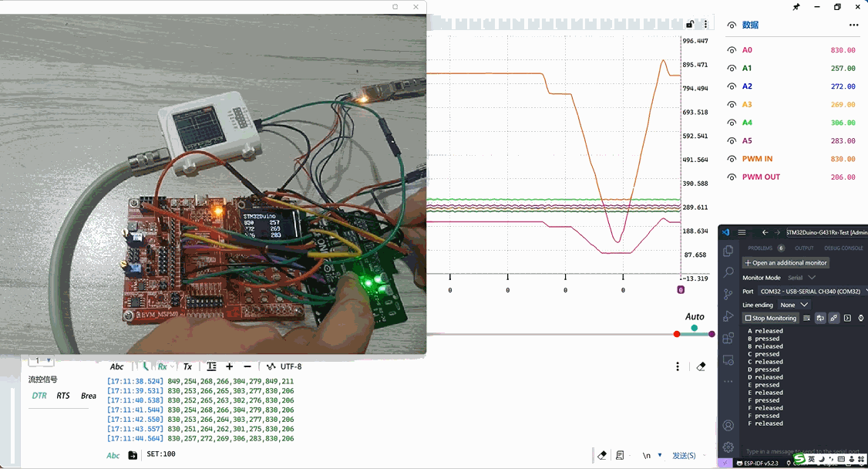Click Open an additional monitor button
The height and width of the screenshot is (469, 868).
click(x=786, y=263)
